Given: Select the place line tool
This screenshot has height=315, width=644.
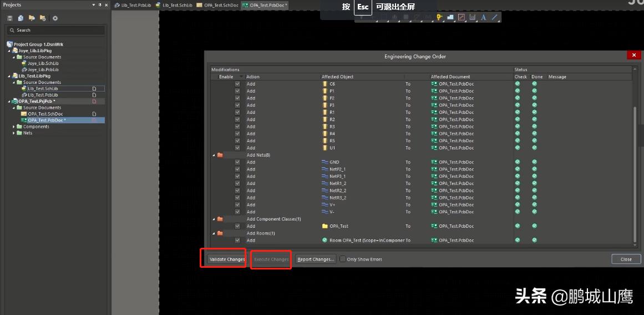Looking at the screenshot, I should (x=494, y=17).
